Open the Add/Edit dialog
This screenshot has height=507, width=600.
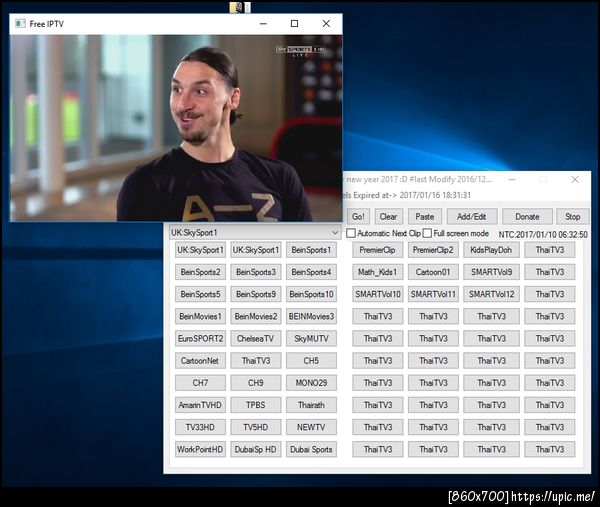click(x=472, y=217)
